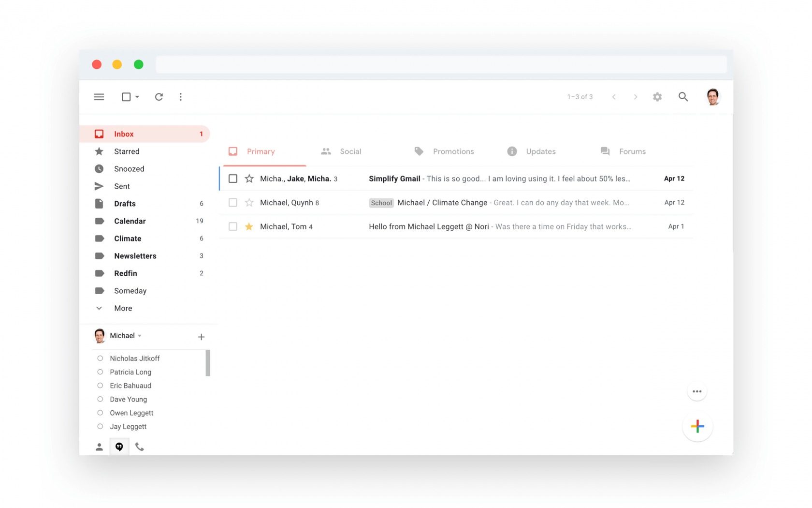This screenshot has width=812, height=508.
Task: Select the Simplify Gmail email checkbox
Action: (233, 179)
